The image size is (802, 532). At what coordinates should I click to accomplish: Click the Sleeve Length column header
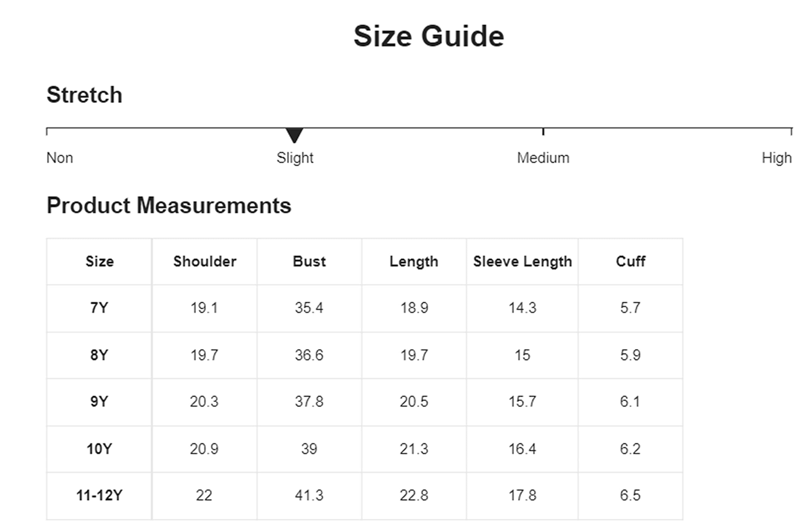pos(522,262)
